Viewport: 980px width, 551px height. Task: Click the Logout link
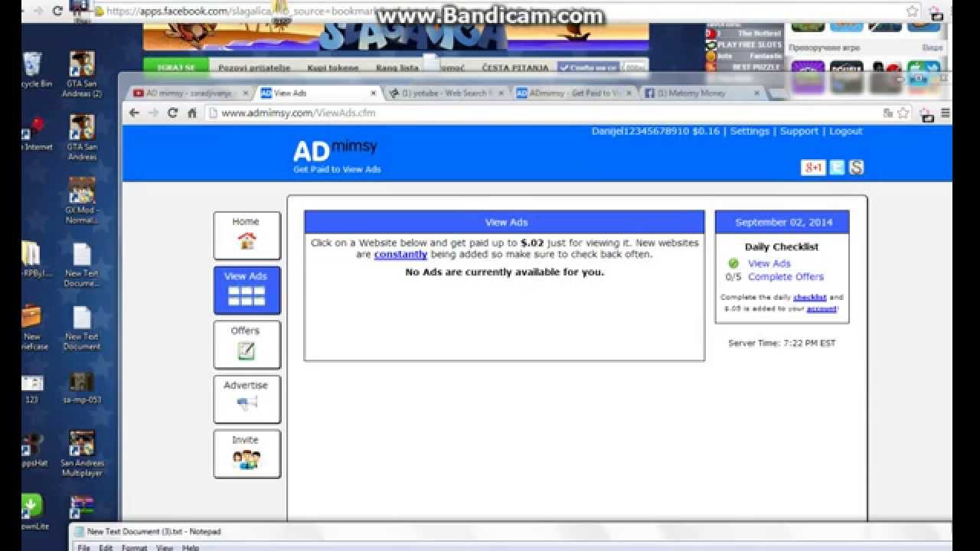(x=846, y=131)
